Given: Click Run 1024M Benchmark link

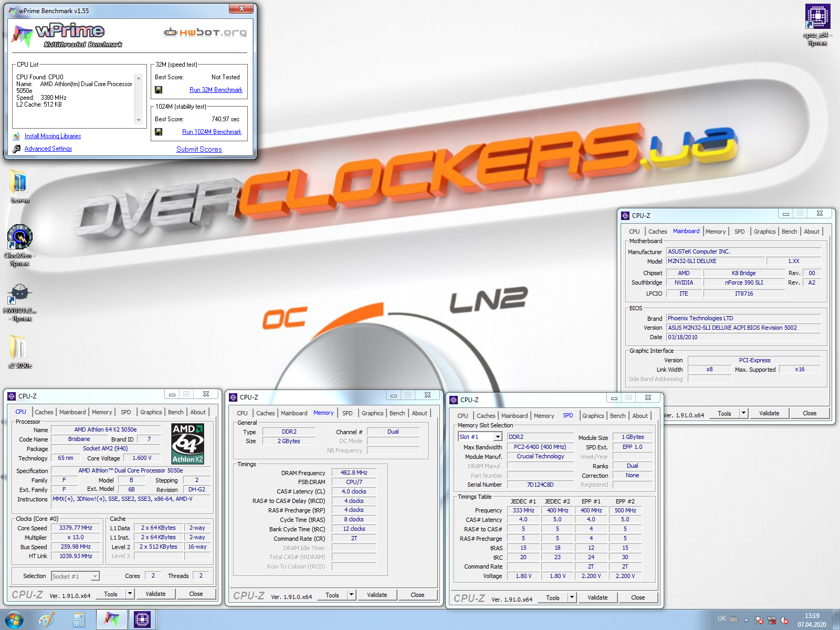Looking at the screenshot, I should click(x=212, y=132).
